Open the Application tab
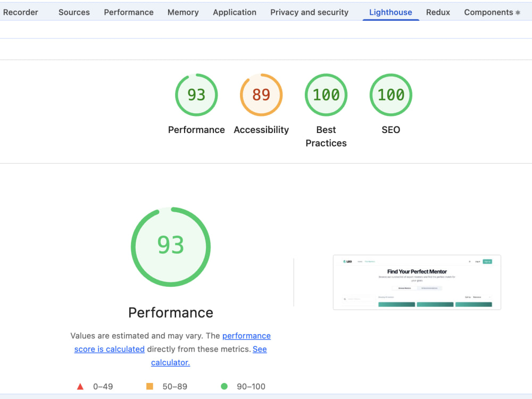The width and height of the screenshot is (532, 399). [x=235, y=12]
